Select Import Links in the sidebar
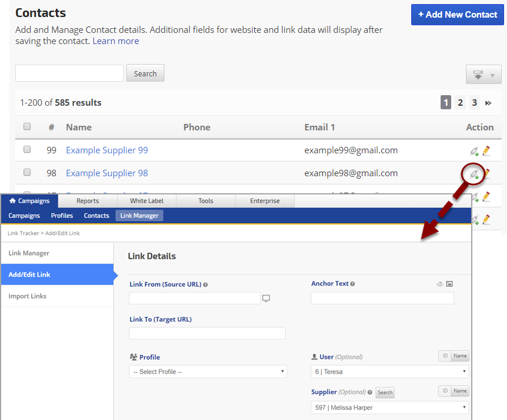The width and height of the screenshot is (507, 420). [28, 296]
